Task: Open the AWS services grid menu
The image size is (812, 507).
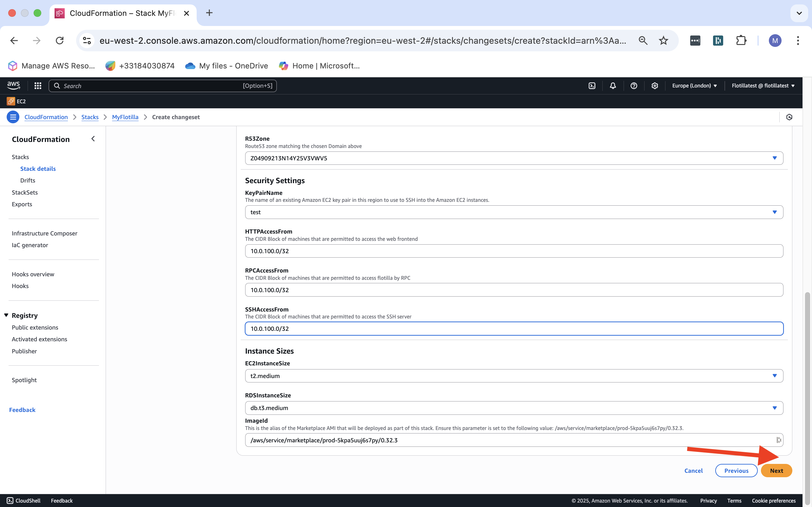Action: point(38,86)
